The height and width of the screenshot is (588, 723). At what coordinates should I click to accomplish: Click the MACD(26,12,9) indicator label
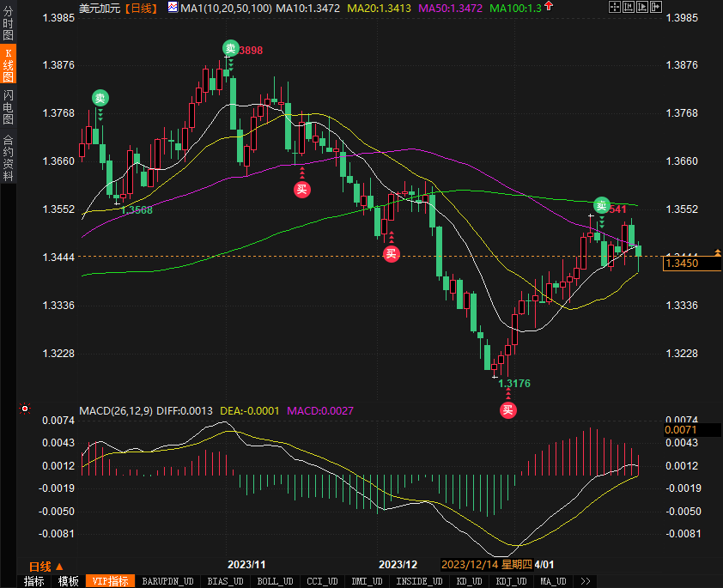tap(115, 411)
